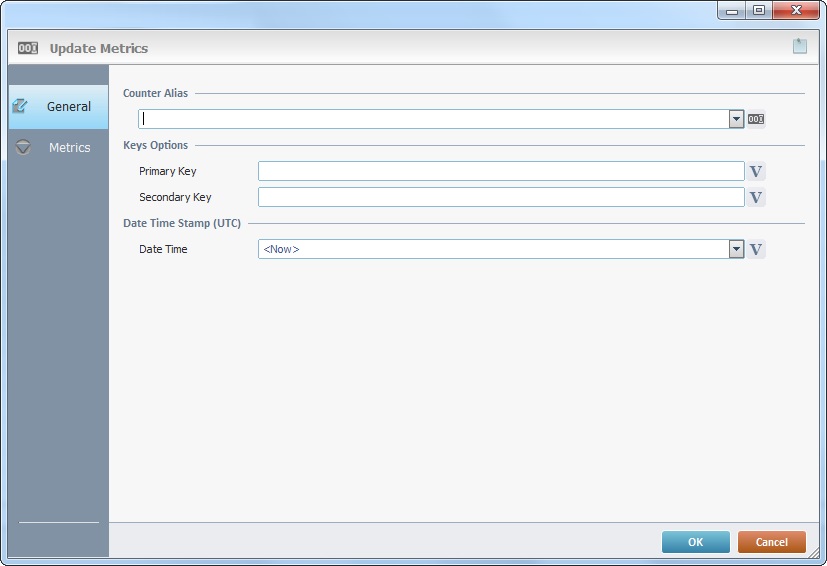Click the V variable icon for Secondary Key
Image resolution: width=827 pixels, height=566 pixels.
(x=756, y=197)
